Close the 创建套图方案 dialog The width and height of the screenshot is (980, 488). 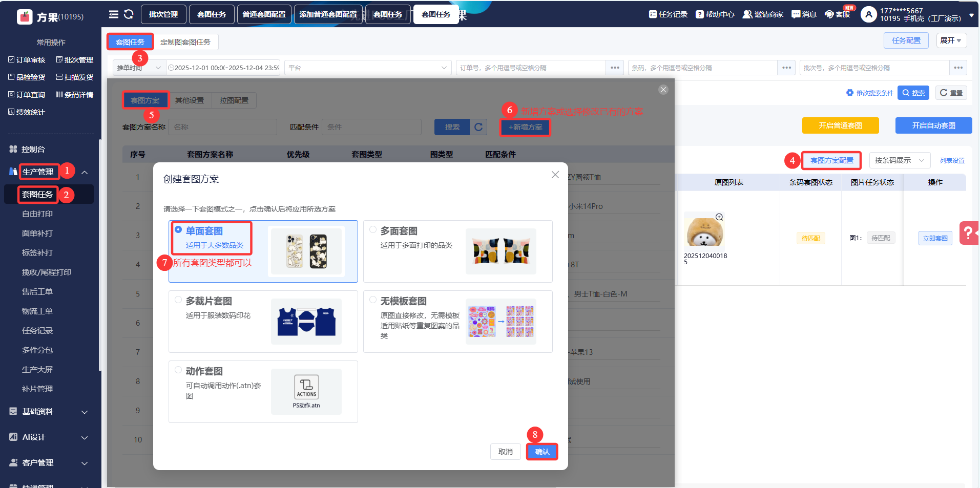click(555, 175)
